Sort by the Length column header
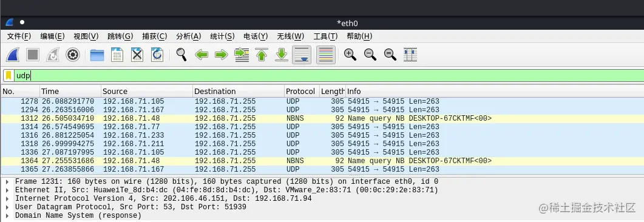 332,91
